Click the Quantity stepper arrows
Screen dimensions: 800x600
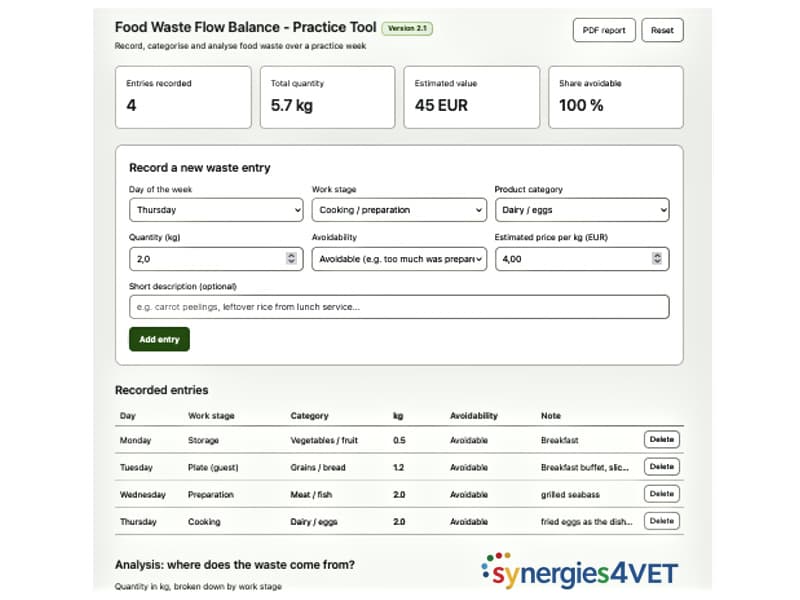291,258
